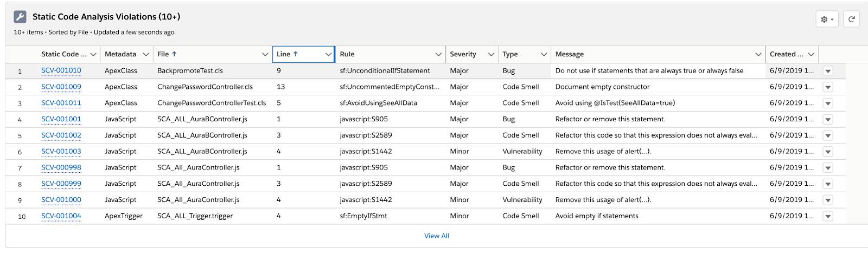Click the View All link
The image size is (868, 254).
click(437, 236)
